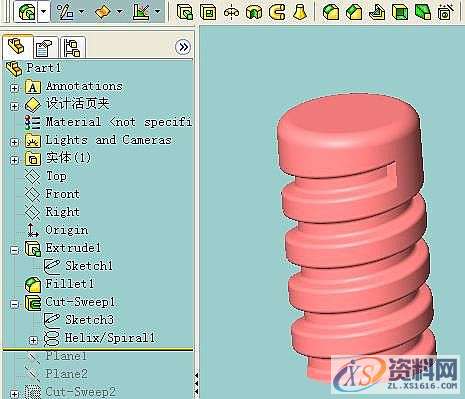This screenshot has width=465, height=399.
Task: Expand the 实体(1) solid bodies folder
Action: pyautogui.click(x=14, y=160)
